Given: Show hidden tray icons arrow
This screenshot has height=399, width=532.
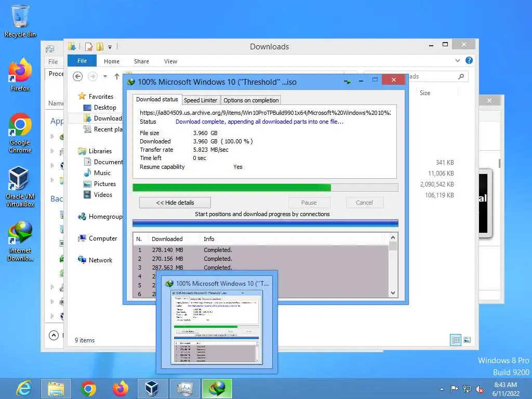Looking at the screenshot, I should coord(442,389).
